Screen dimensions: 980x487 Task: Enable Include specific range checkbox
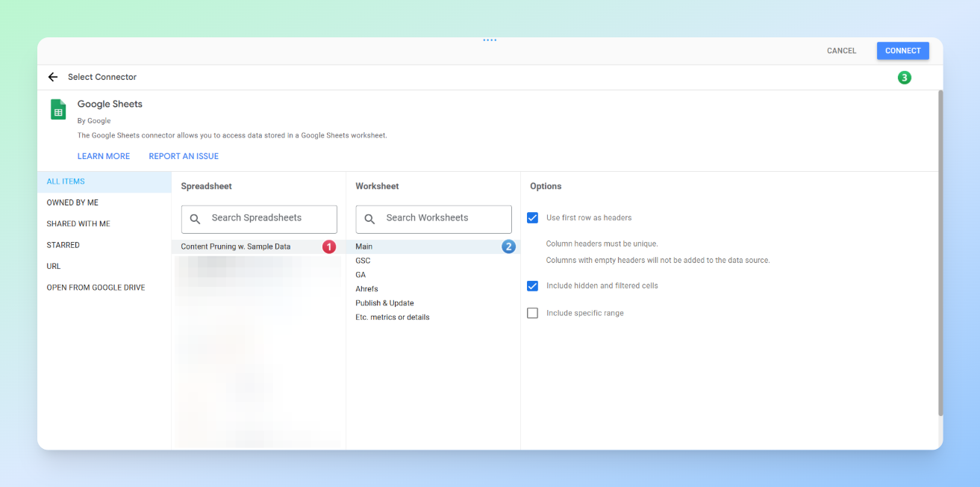pyautogui.click(x=532, y=313)
